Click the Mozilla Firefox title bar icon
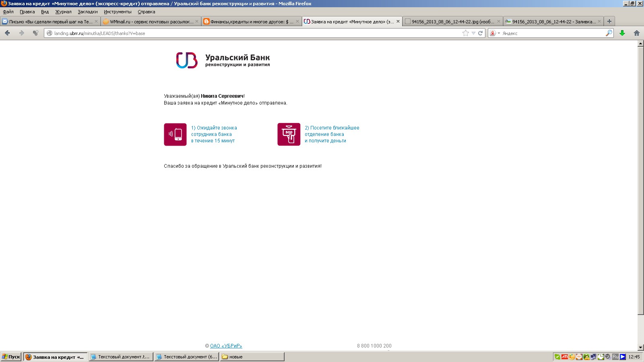The width and height of the screenshot is (644, 362). 4,4
